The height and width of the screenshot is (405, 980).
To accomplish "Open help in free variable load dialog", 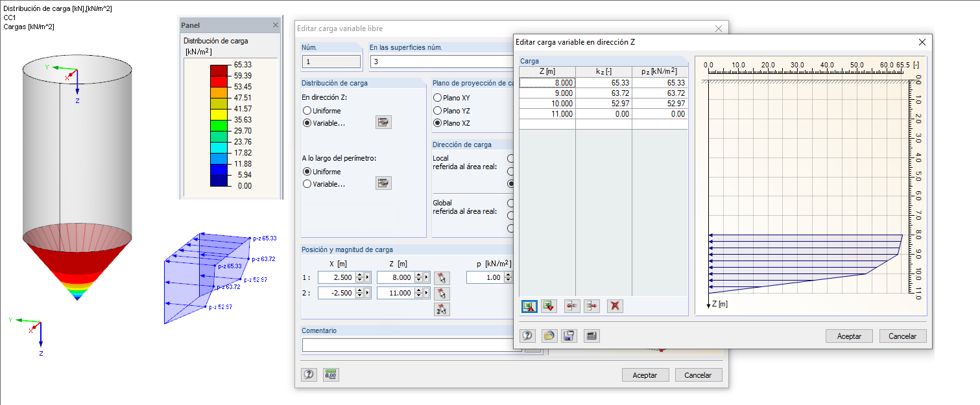I will click(x=309, y=375).
